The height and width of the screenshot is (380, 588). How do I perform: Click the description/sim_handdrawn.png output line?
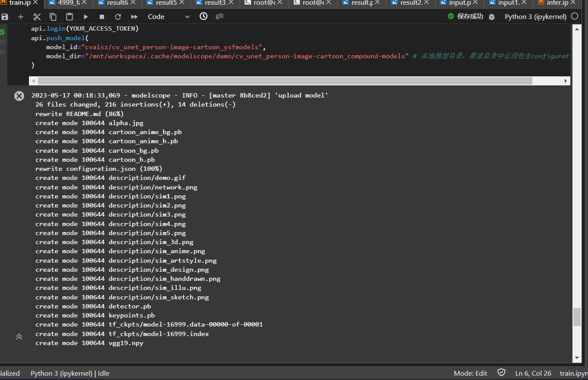point(128,279)
